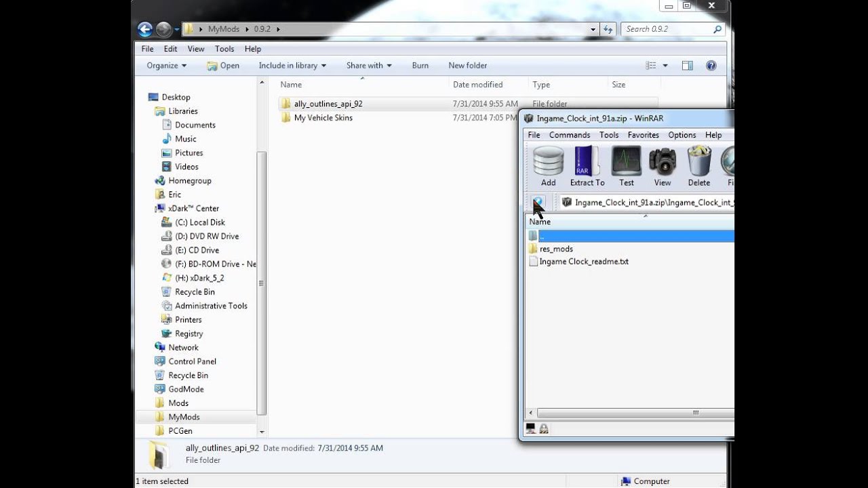Open Explorer View menu

click(196, 49)
